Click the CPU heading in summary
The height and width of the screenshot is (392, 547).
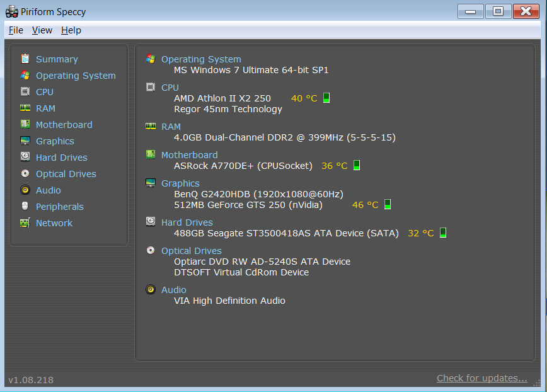pyautogui.click(x=170, y=88)
